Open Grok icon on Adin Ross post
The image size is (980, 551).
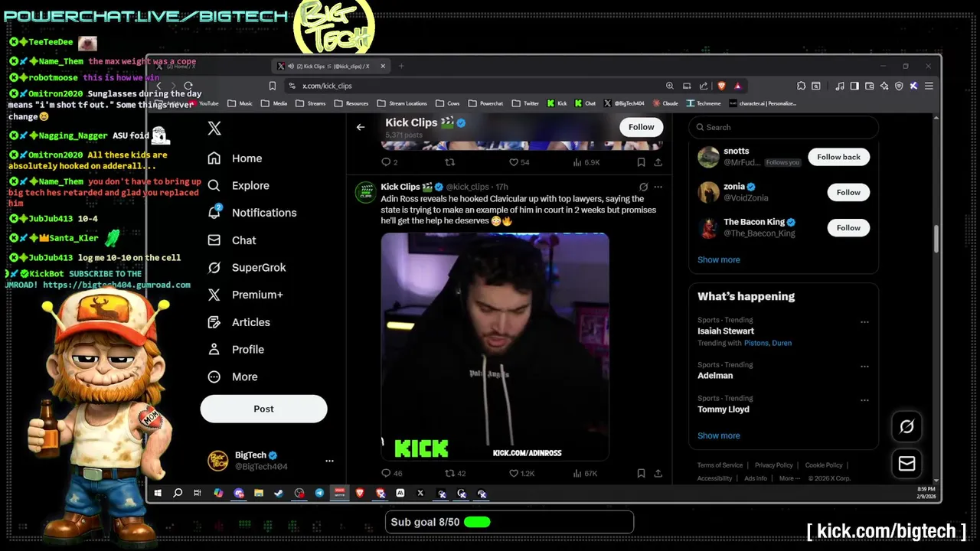643,187
